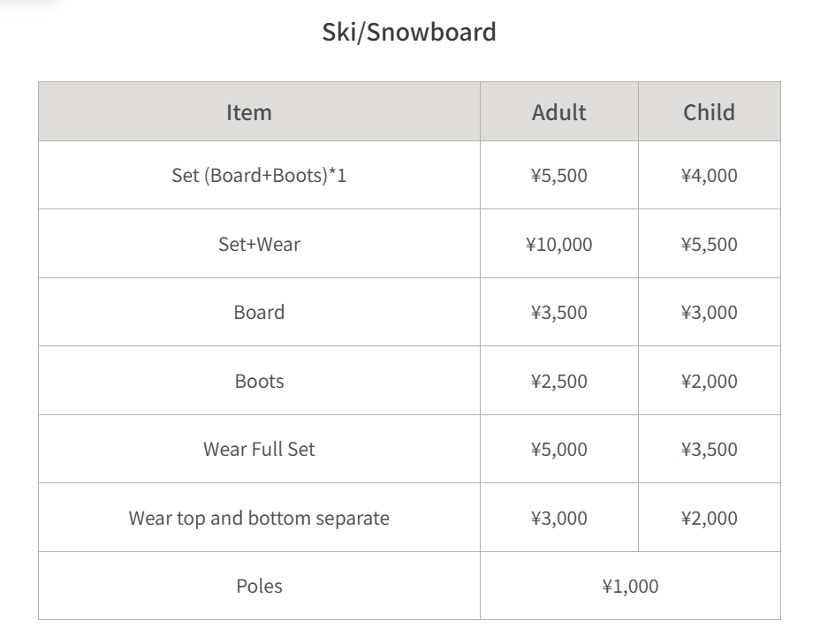This screenshot has height=644, width=820.
Task: Select the Adult column header
Action: (x=559, y=112)
